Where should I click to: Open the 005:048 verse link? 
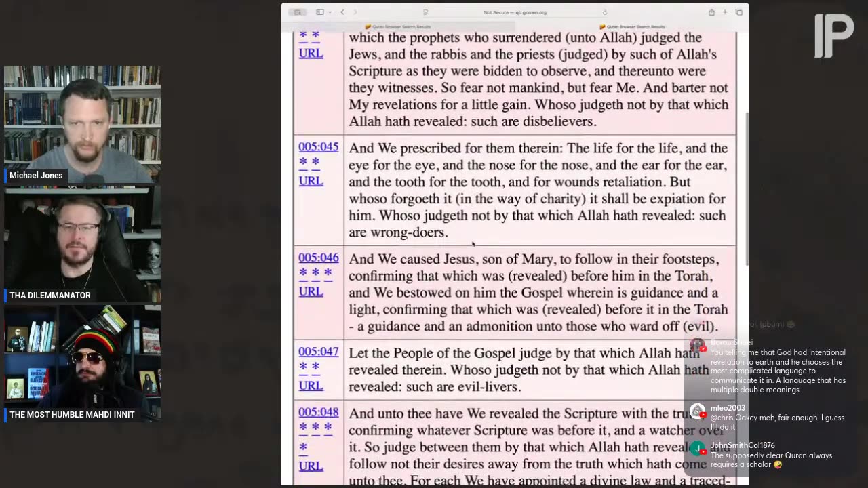click(319, 412)
